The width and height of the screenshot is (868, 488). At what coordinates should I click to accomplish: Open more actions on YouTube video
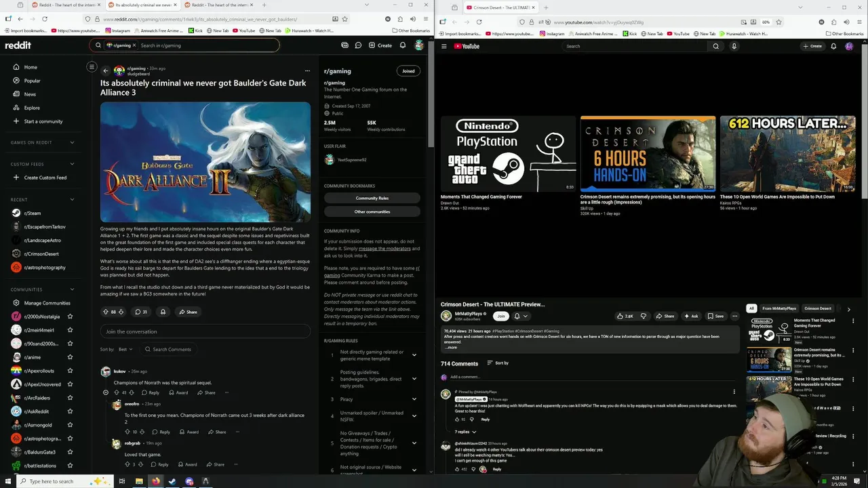tap(734, 316)
